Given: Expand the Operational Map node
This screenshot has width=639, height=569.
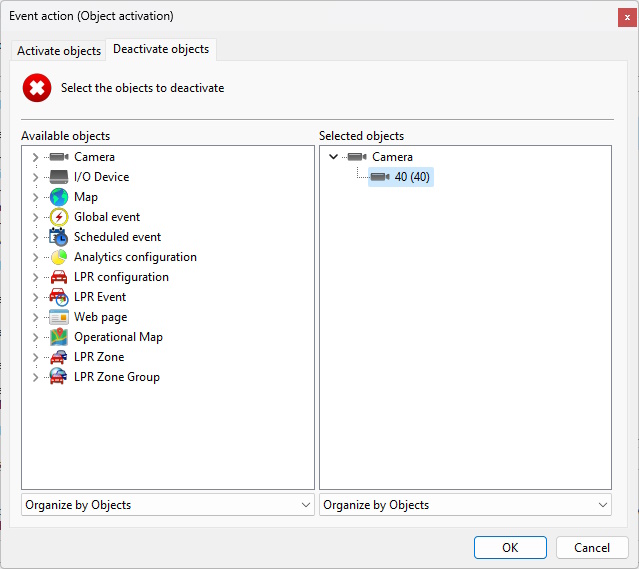Looking at the screenshot, I should pos(35,337).
